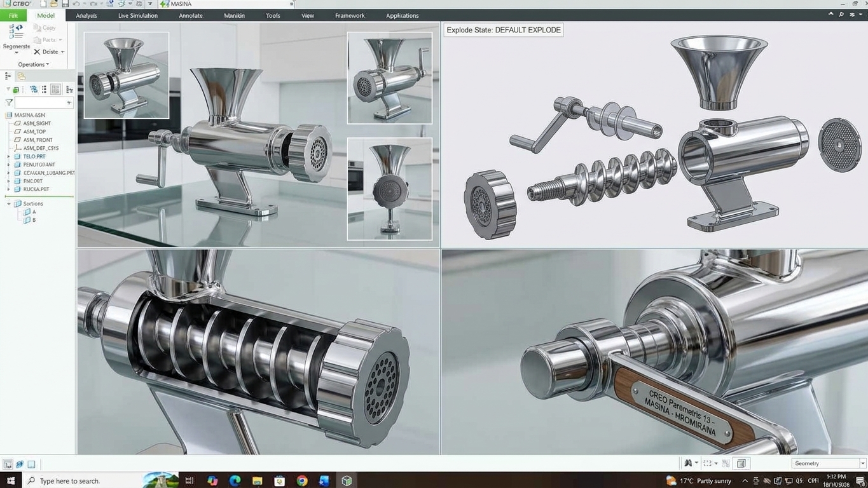Screen dimensions: 868x488
Task: Open the Live Simulation ribbon tab
Action: point(138,15)
